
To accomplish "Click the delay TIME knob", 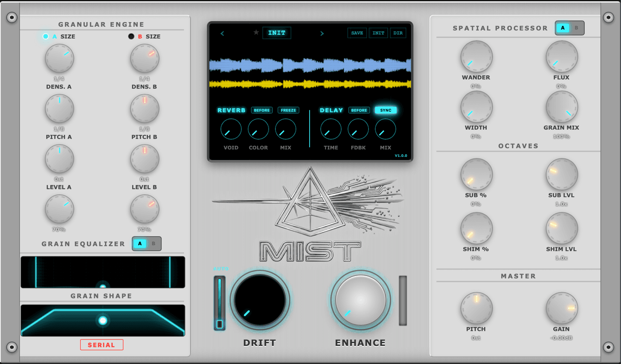I will (x=331, y=129).
